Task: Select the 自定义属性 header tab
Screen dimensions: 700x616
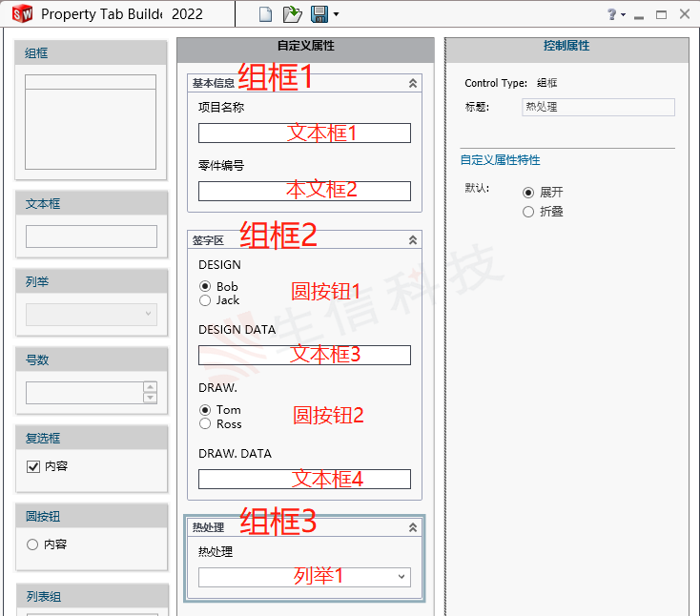Action: (x=305, y=46)
